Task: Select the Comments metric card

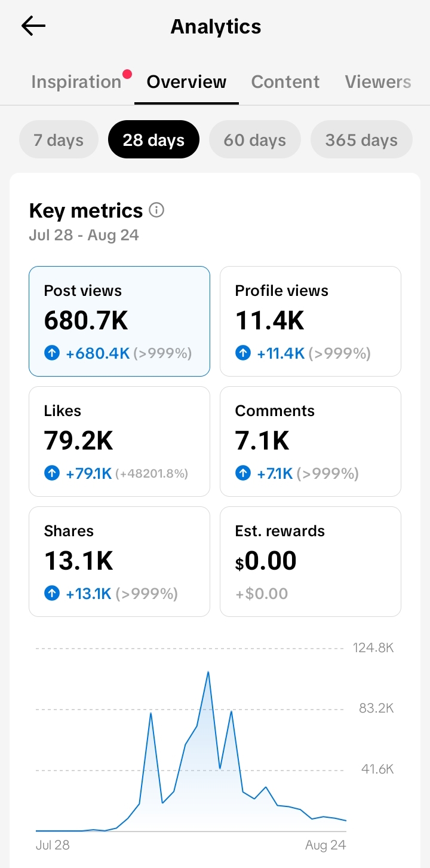Action: click(x=311, y=441)
